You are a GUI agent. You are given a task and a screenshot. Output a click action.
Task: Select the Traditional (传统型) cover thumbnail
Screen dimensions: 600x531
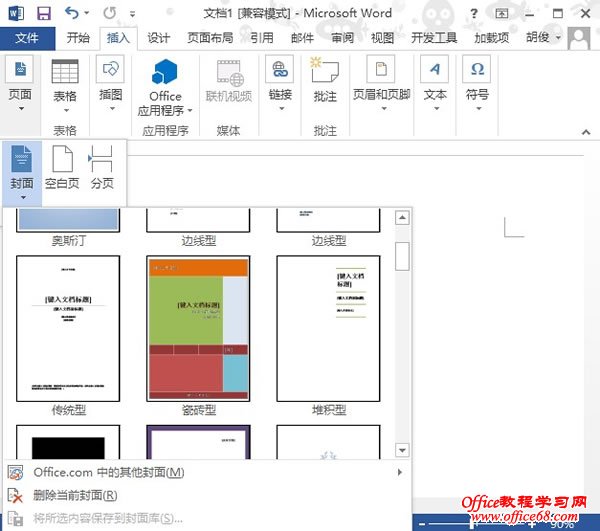click(x=68, y=327)
